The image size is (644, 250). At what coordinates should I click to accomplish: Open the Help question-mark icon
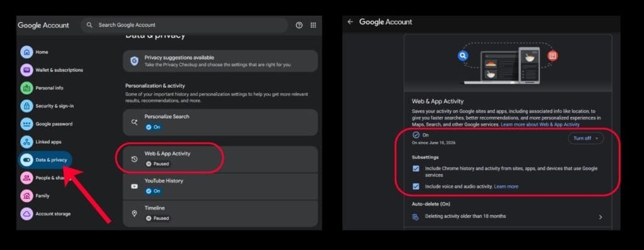[x=299, y=25]
